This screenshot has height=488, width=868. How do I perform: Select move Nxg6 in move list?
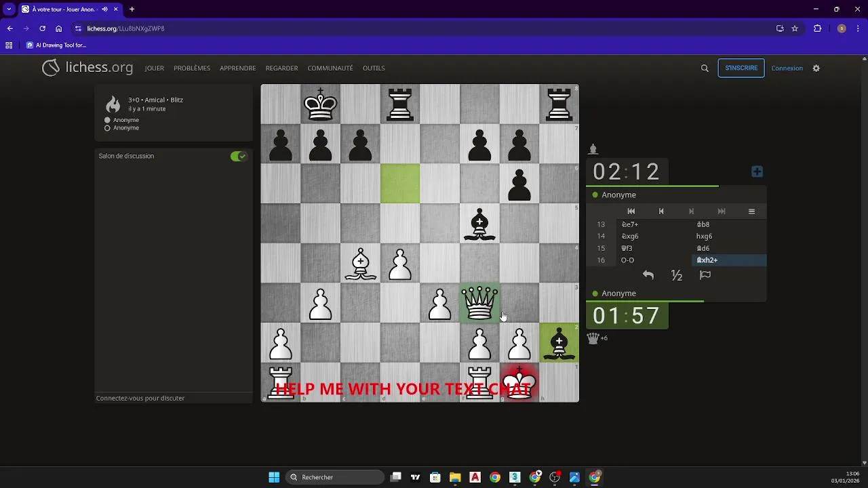click(654, 237)
